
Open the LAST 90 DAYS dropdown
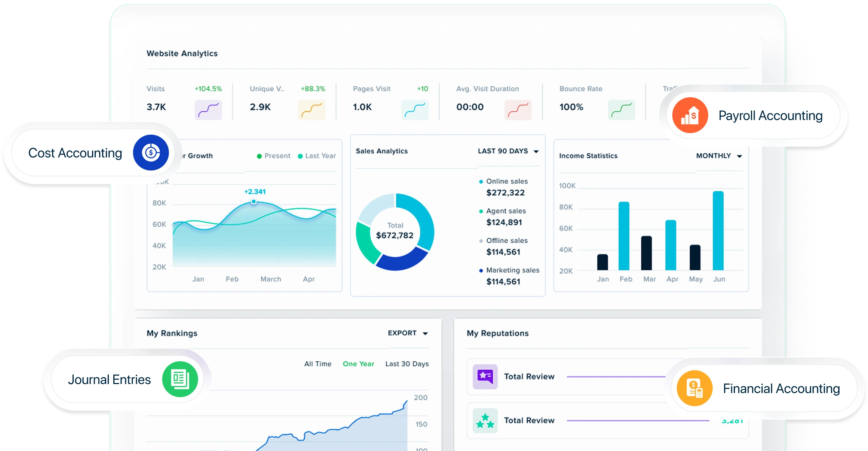click(x=508, y=151)
